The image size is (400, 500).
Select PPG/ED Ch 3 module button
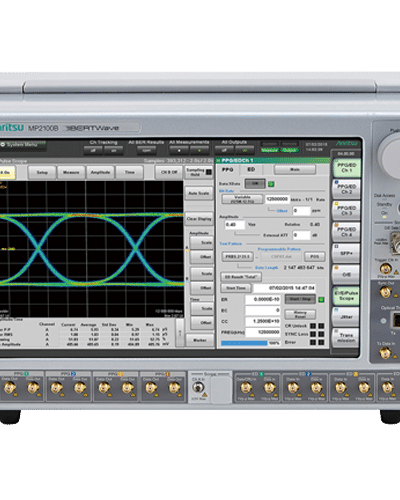(346, 211)
